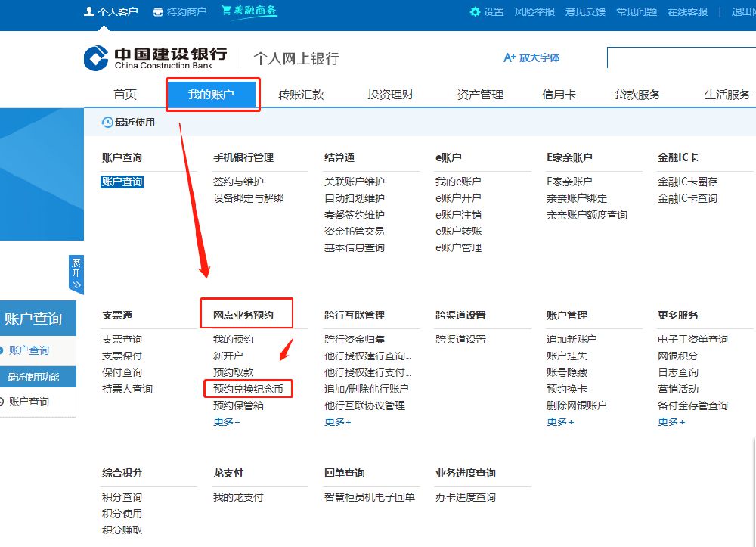Expand 账户管理 list with 更多+

tap(560, 422)
